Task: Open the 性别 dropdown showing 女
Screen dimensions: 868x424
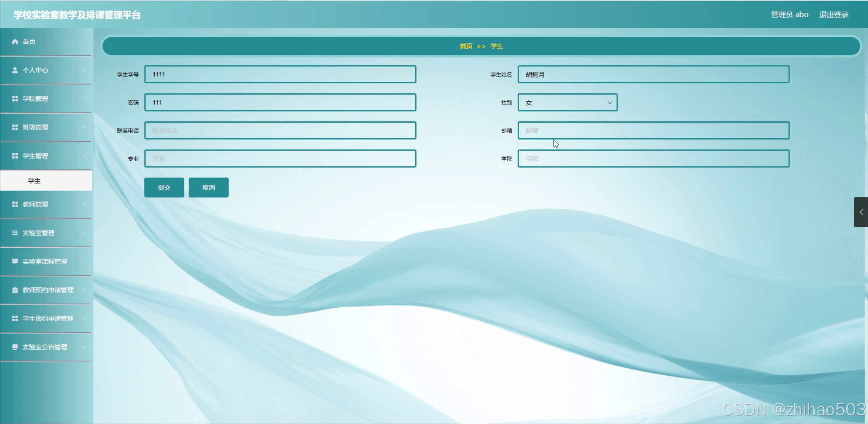Action: [x=567, y=102]
